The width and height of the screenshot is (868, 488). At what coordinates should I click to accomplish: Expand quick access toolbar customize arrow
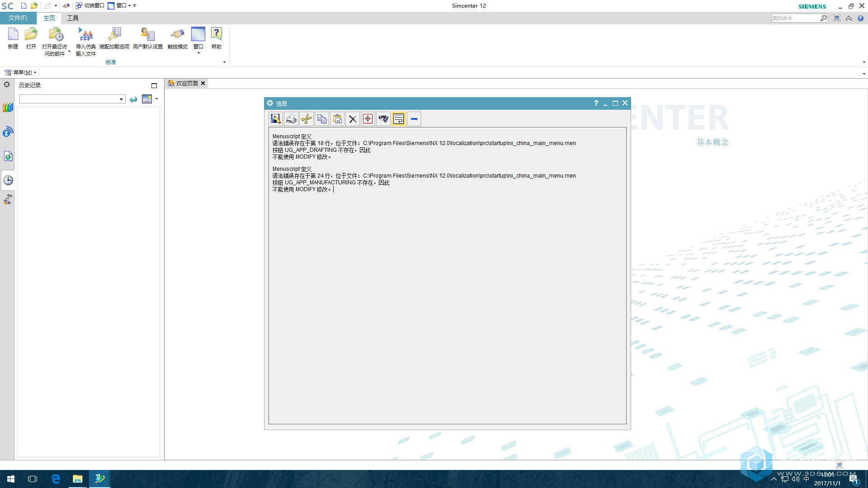(134, 6)
